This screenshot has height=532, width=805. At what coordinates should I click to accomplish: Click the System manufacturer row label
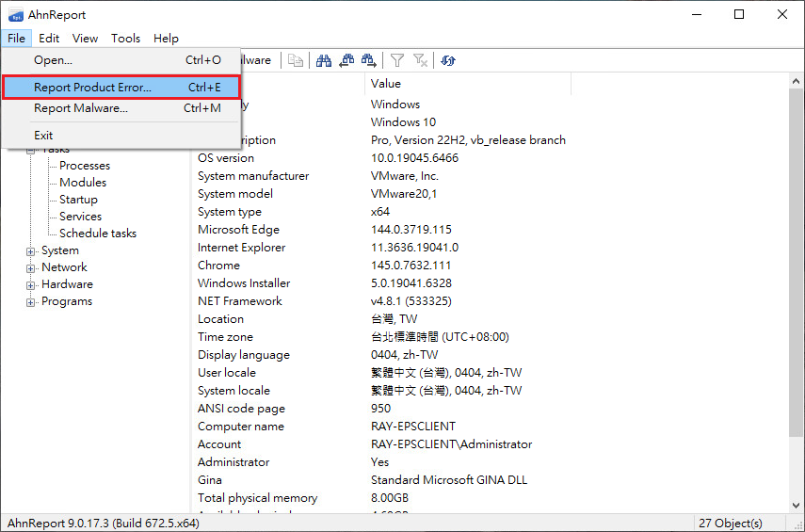click(253, 176)
